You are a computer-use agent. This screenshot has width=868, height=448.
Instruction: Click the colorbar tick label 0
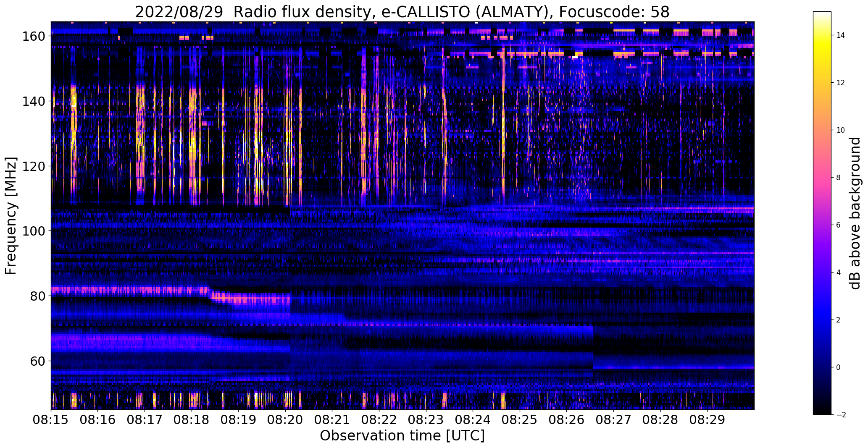[x=839, y=367]
